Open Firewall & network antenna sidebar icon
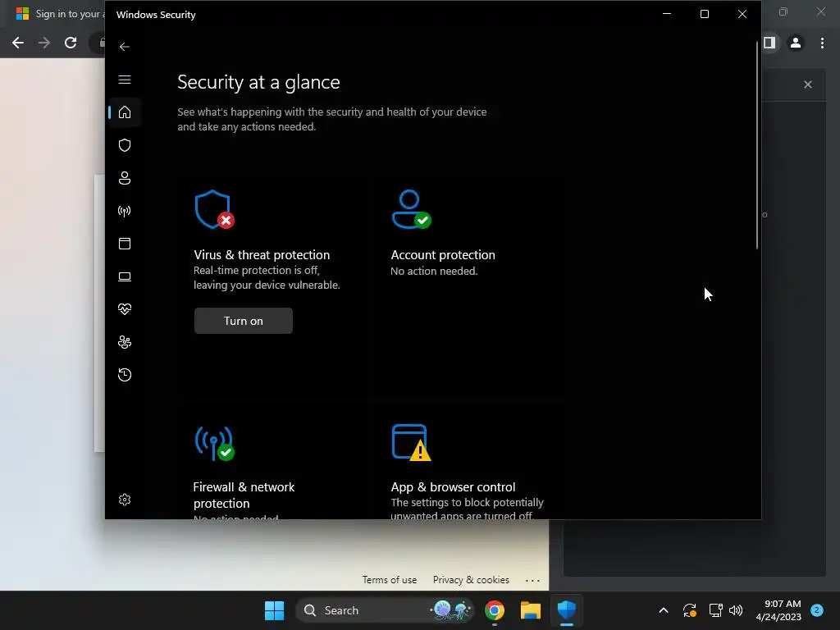 tap(125, 211)
